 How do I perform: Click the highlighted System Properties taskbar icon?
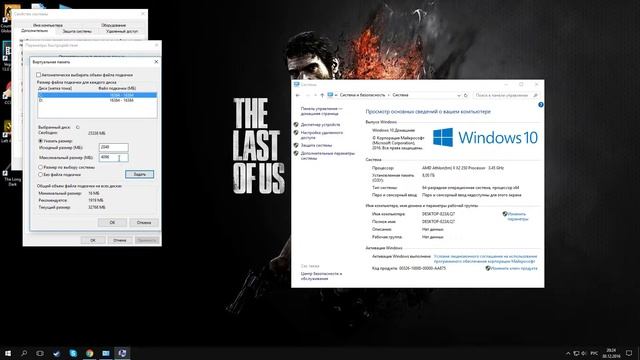click(x=122, y=353)
